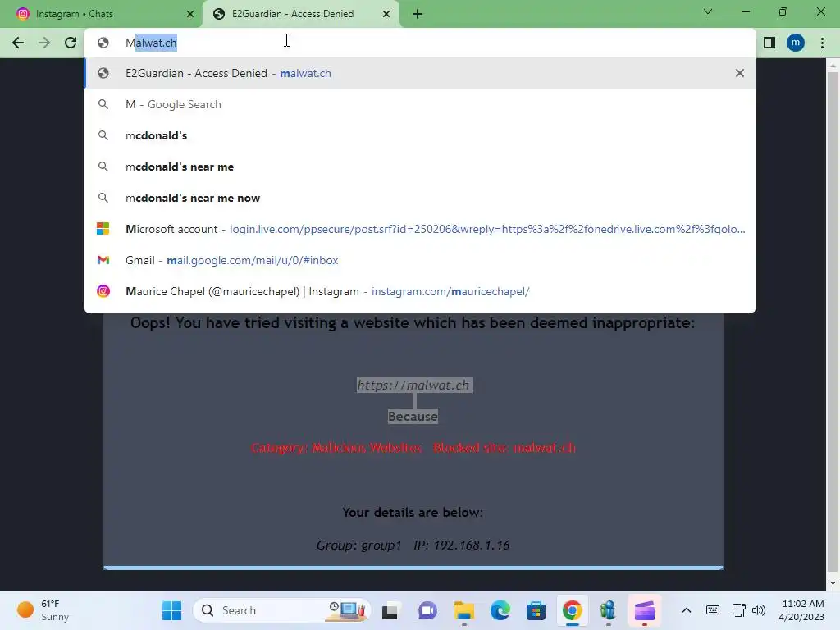Open the volume control in system tray

tap(759, 610)
